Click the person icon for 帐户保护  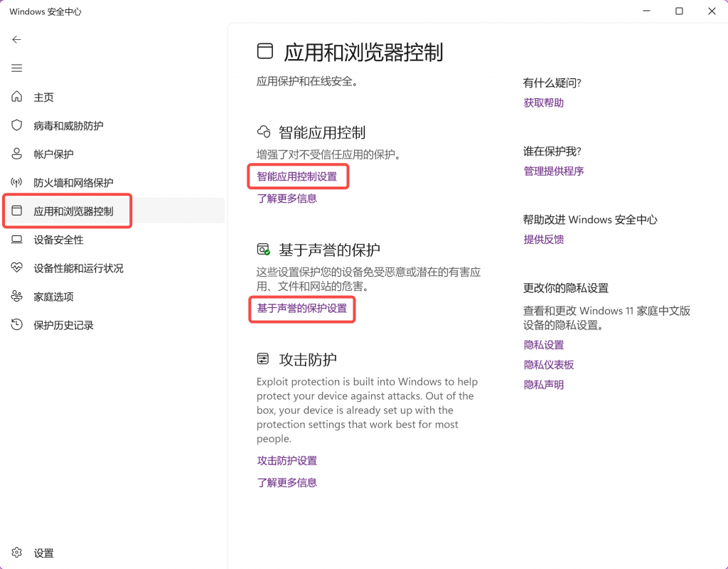[x=17, y=154]
